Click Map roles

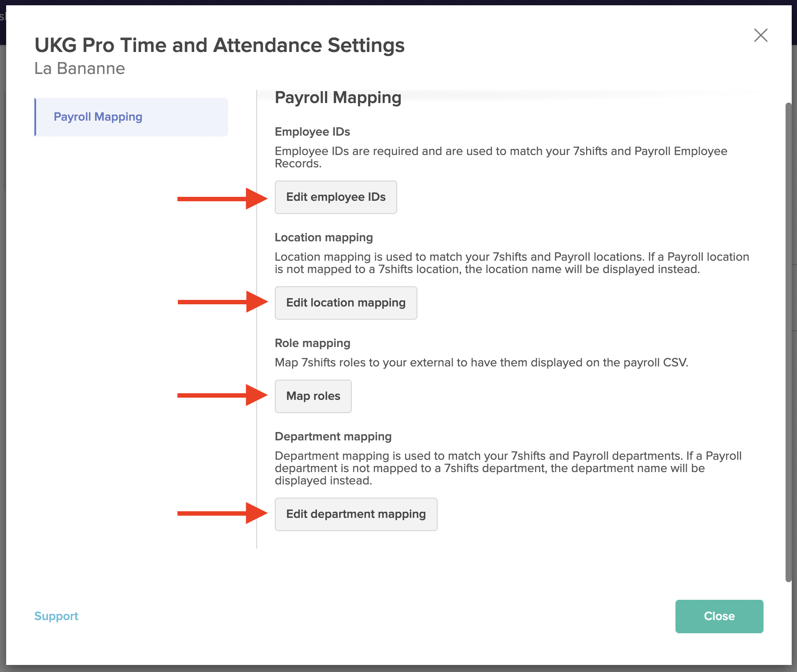tap(313, 396)
